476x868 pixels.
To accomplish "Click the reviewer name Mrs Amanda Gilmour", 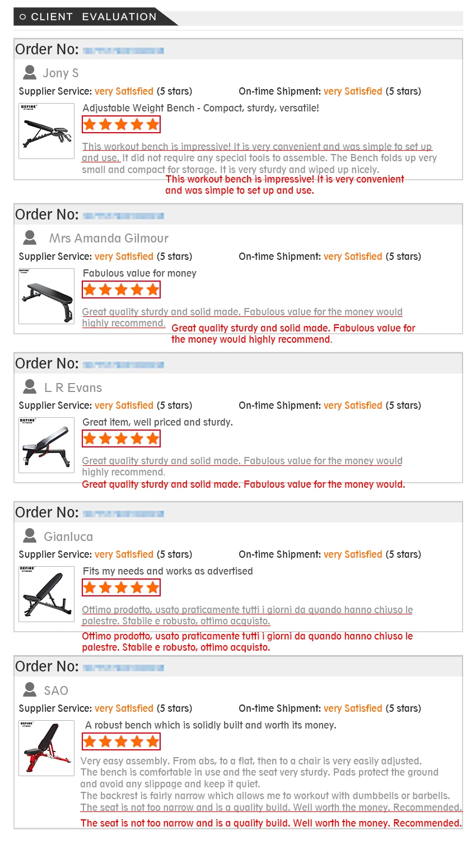I will coord(109,239).
